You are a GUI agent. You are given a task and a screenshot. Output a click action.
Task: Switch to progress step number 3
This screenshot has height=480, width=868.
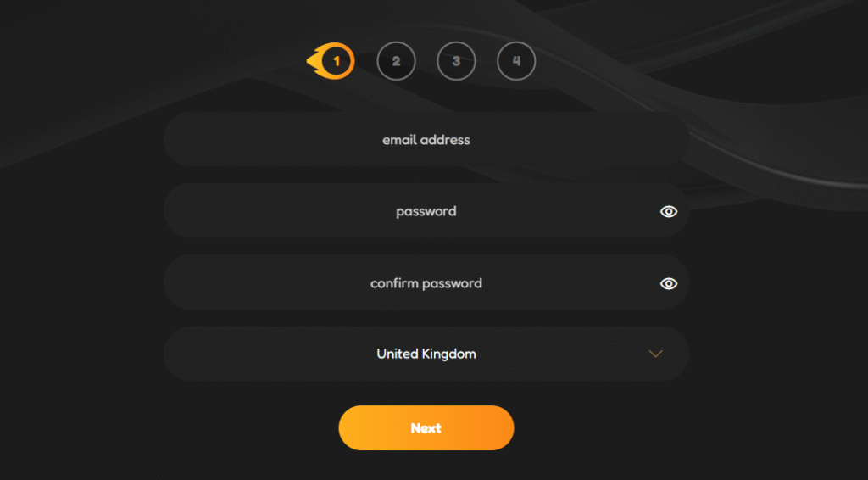[456, 61]
